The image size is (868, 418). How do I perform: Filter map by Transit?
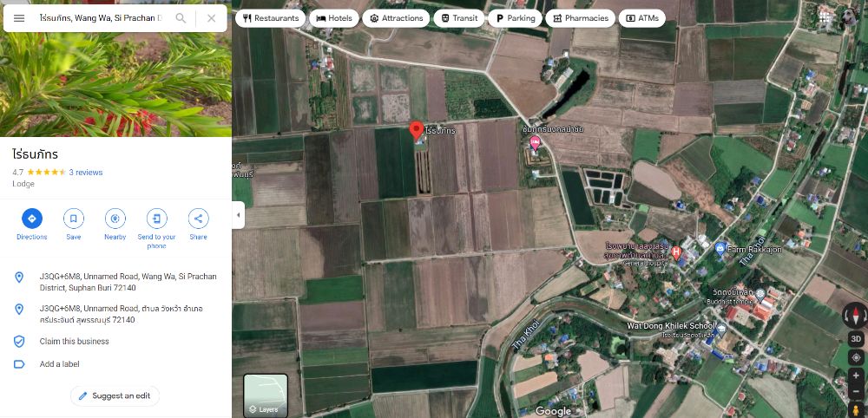click(x=459, y=18)
